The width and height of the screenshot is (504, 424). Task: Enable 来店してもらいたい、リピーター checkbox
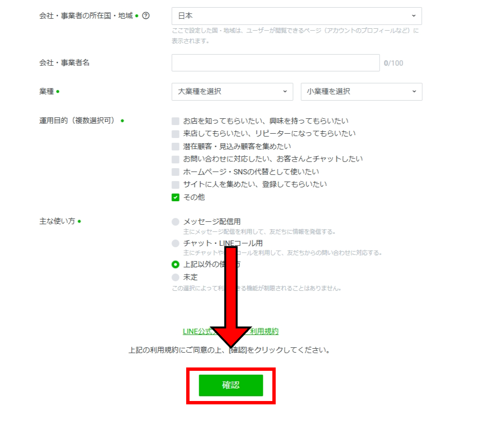point(176,134)
